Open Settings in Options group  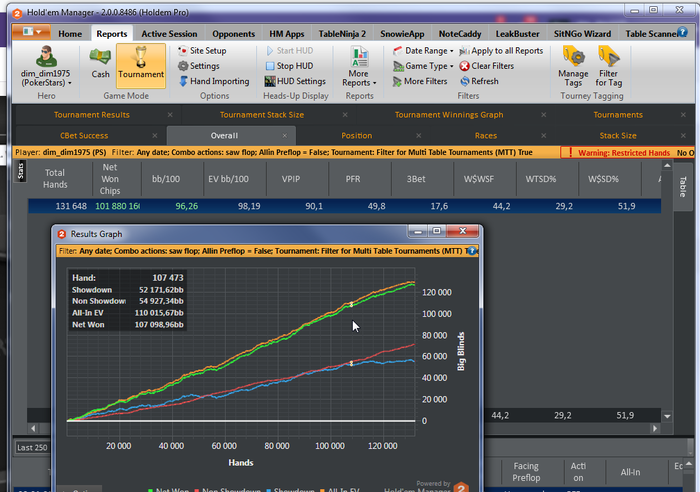[199, 66]
